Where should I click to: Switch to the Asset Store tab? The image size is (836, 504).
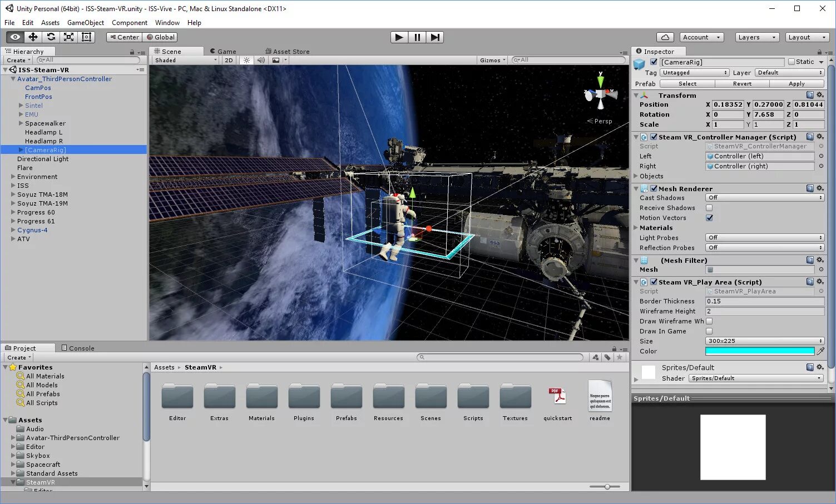tap(288, 51)
